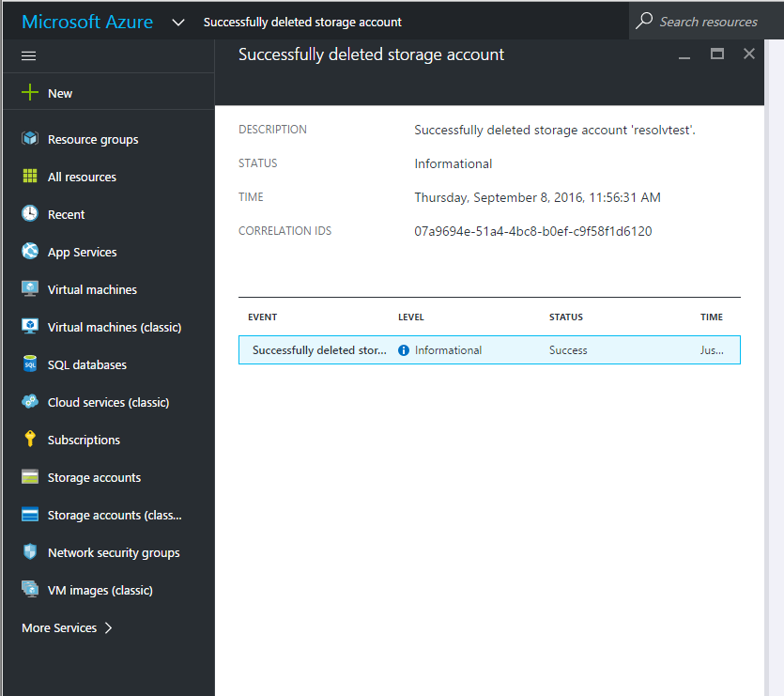Image resolution: width=784 pixels, height=696 pixels.
Task: Maximize the deleted storage account blade
Action: (717, 54)
